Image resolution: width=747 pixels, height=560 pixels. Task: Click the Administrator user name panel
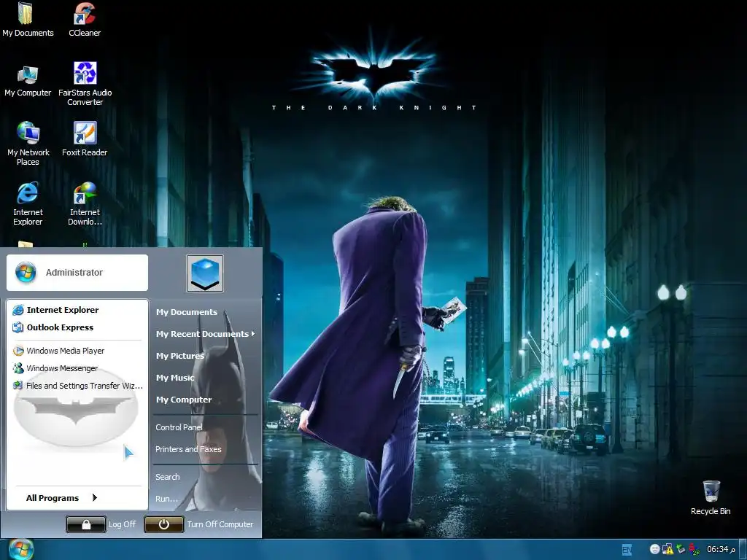(77, 273)
